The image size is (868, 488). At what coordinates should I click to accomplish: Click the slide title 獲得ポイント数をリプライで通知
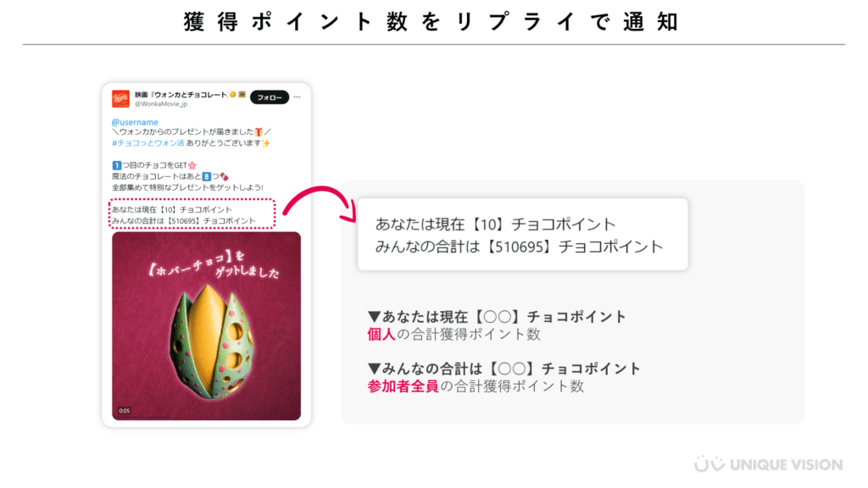[x=431, y=22]
